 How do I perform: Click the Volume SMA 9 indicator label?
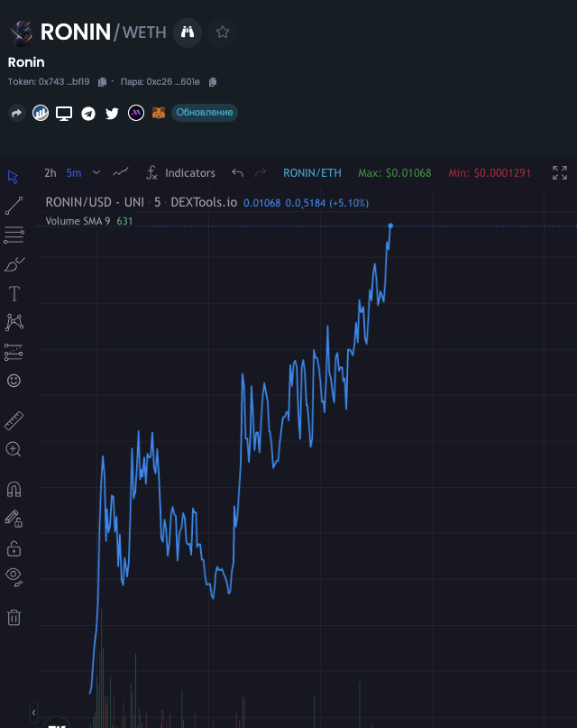click(x=78, y=221)
